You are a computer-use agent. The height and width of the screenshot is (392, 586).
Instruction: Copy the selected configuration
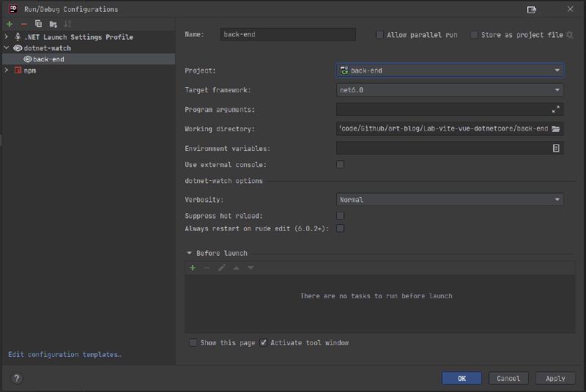pos(38,24)
